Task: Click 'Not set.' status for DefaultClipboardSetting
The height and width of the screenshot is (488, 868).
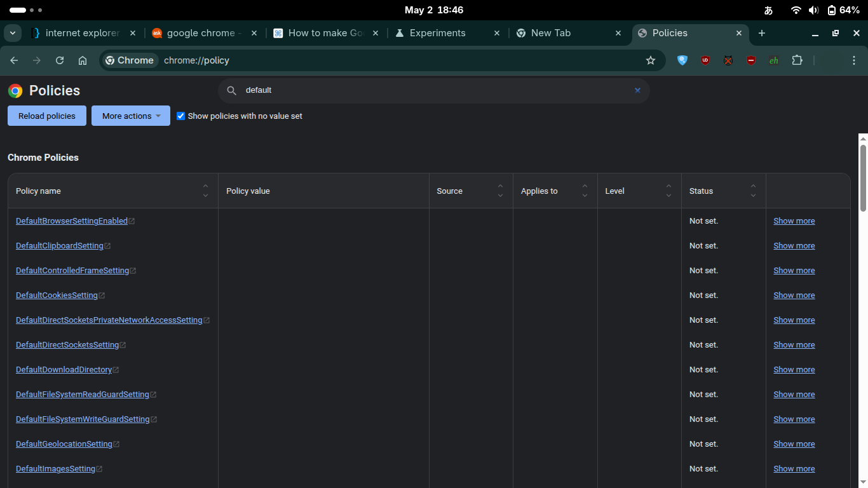Action: tap(703, 246)
